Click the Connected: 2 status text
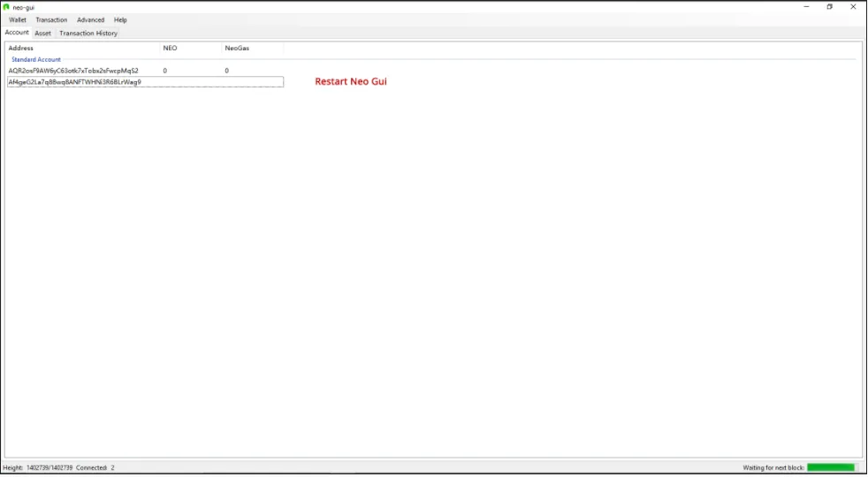This screenshot has width=868, height=477. (x=95, y=468)
